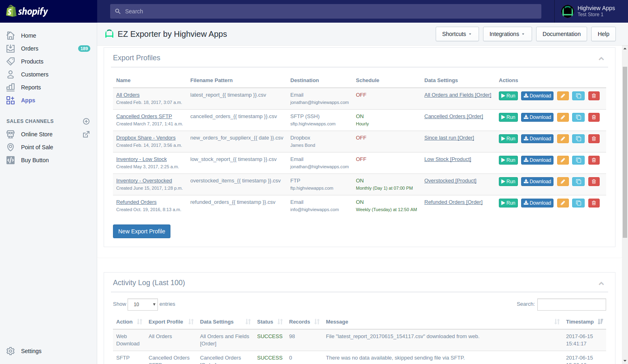Sort activity log by Action column

(129, 322)
